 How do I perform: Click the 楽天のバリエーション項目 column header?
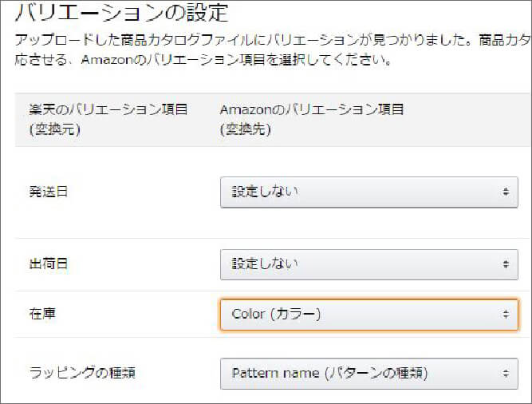(108, 109)
